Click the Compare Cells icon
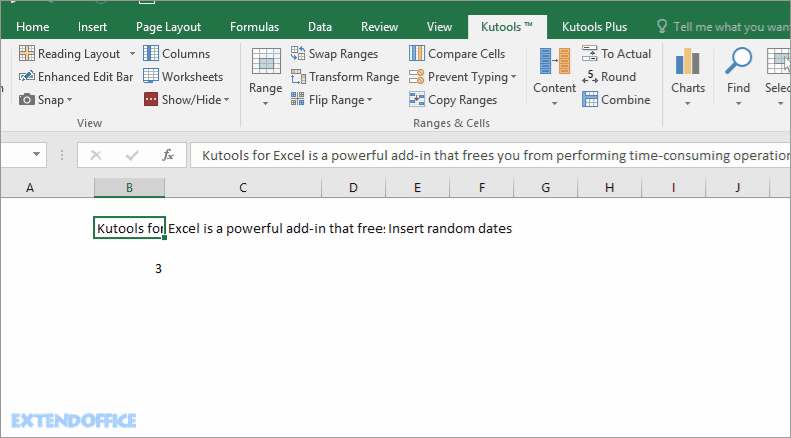The height and width of the screenshot is (438, 791). click(417, 53)
